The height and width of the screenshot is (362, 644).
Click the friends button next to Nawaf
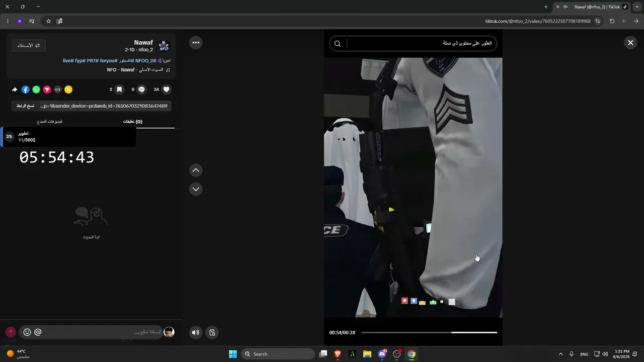pos(29,46)
